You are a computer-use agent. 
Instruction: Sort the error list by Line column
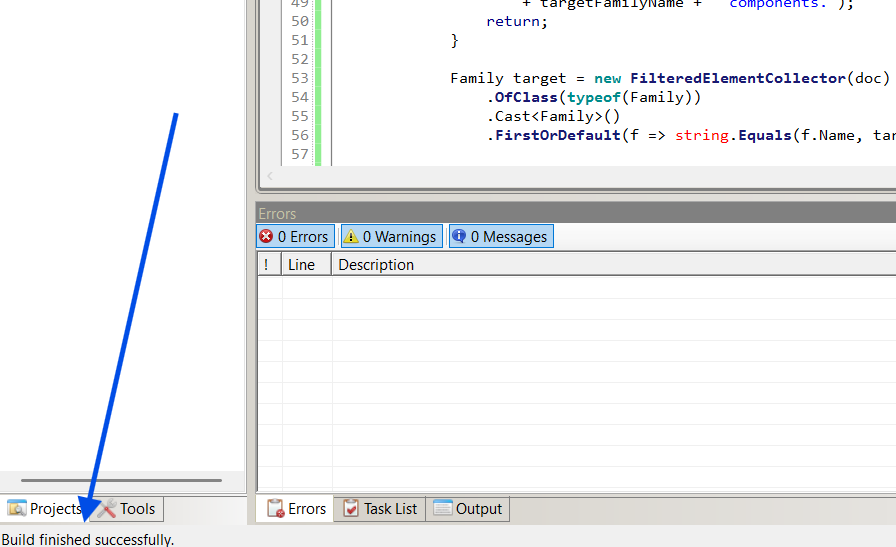(307, 265)
